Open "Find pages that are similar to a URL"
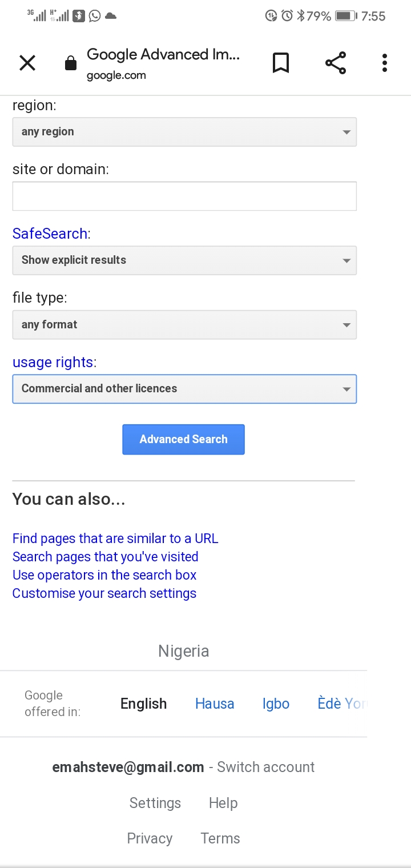Viewport: 411px width, 868px height. tap(115, 539)
